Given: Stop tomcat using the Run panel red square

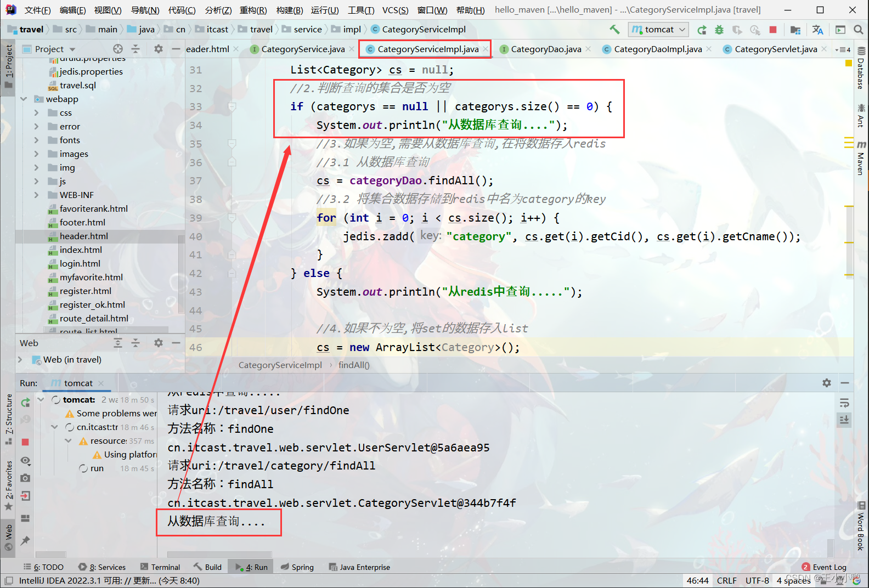Looking at the screenshot, I should 25,442.
